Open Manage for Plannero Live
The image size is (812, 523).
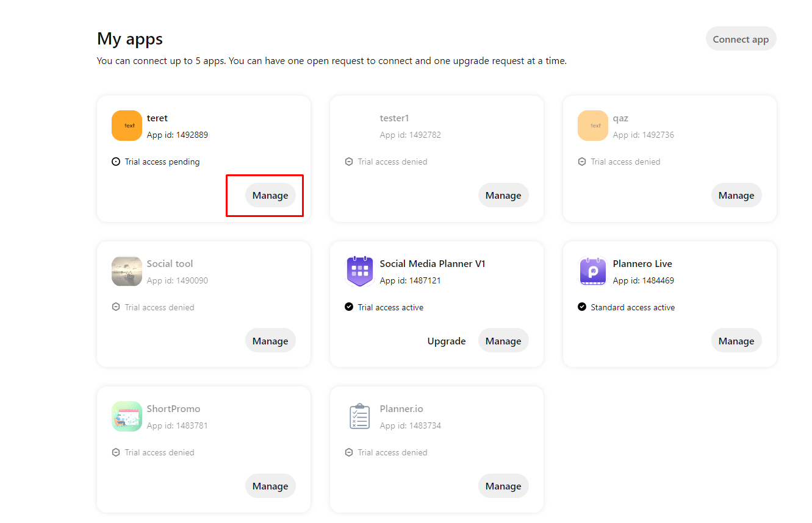pos(736,340)
